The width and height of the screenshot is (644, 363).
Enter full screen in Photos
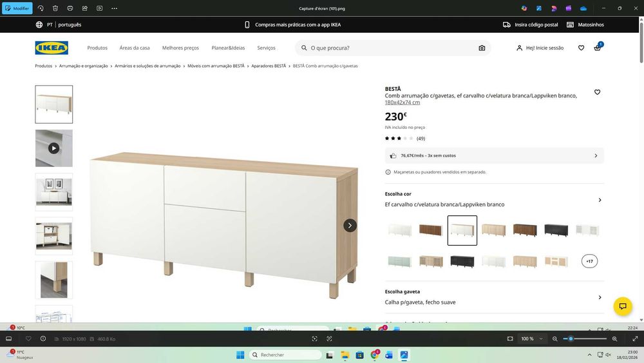pos(635,338)
